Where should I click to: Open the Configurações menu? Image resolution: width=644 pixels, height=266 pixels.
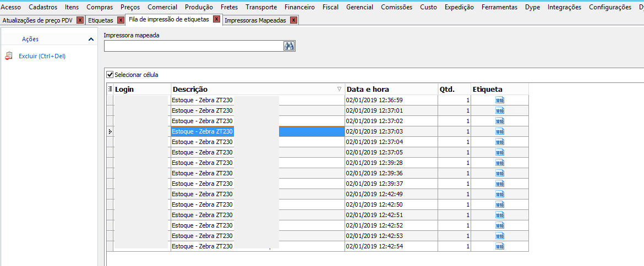coord(610,7)
